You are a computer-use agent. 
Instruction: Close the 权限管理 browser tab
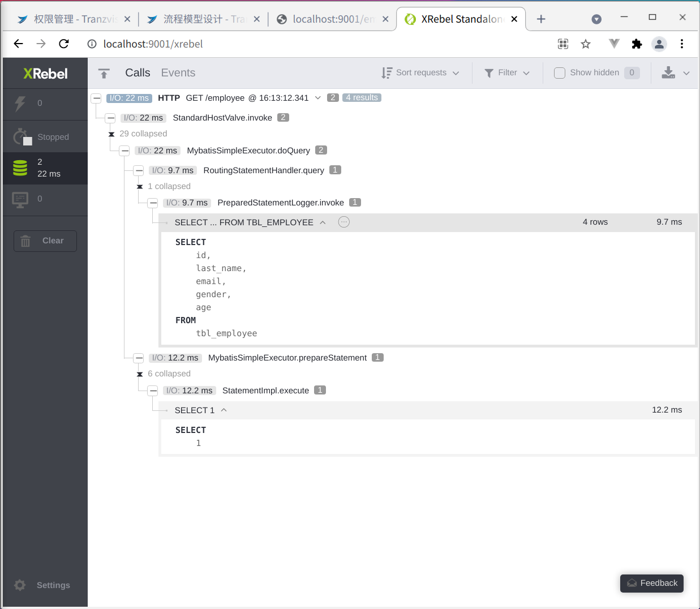(x=127, y=19)
